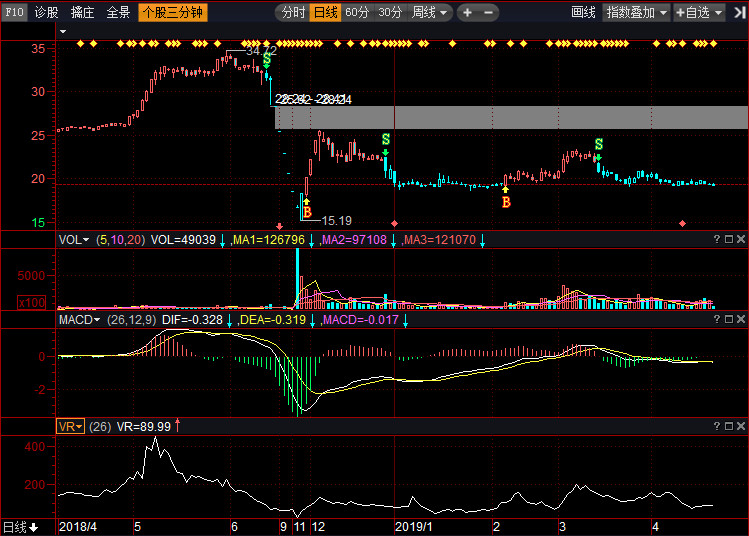Expand the 指数叠加 index overlay dropdown
749x536 pixels.
click(x=636, y=12)
